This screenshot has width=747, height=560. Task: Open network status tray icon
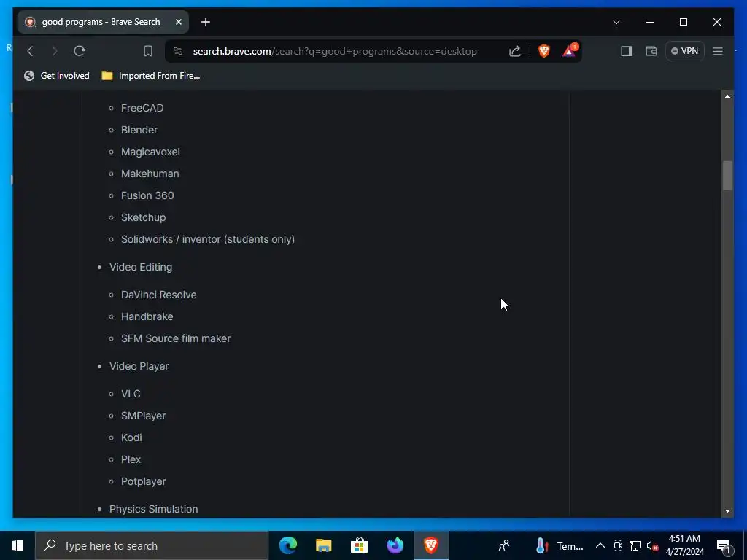pos(635,545)
